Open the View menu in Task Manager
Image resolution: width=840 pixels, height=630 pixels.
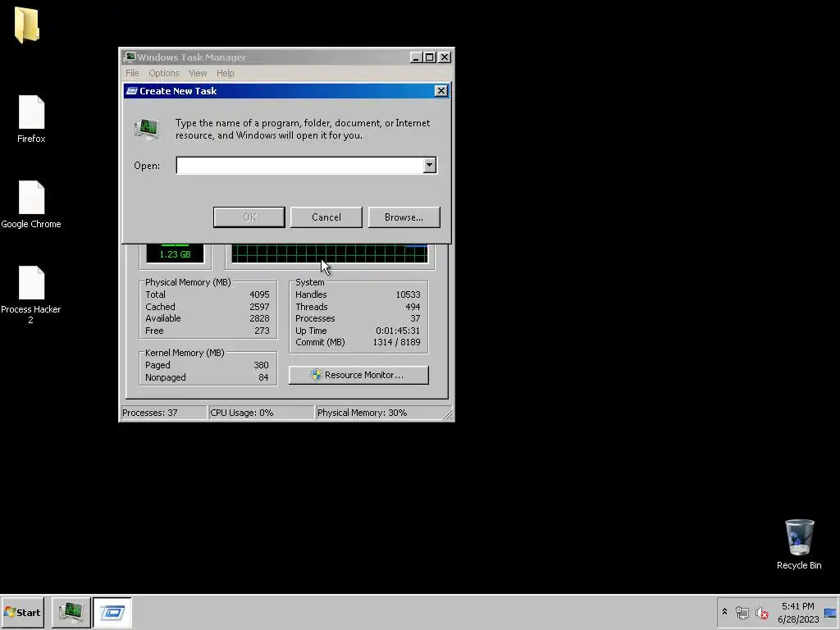[198, 73]
